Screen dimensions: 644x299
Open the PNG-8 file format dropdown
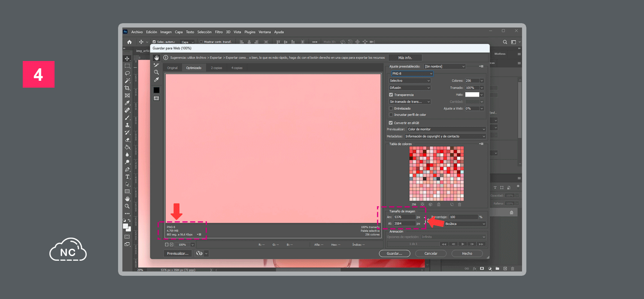coord(412,73)
